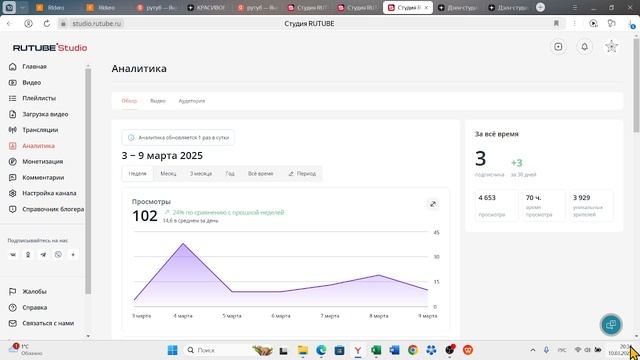640x360 pixels.
Task: Click the sidebar vertical scrollbar
Action: point(88,182)
